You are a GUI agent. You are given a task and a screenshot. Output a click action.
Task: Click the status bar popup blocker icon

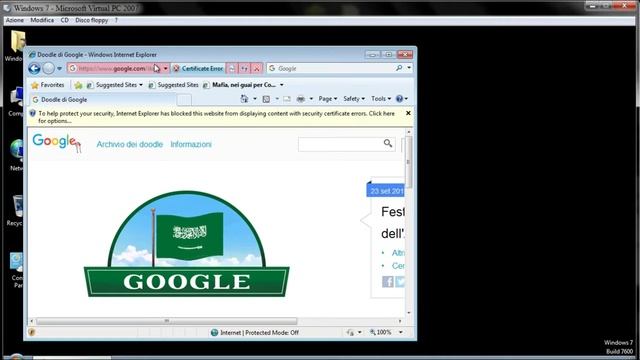coord(31,332)
